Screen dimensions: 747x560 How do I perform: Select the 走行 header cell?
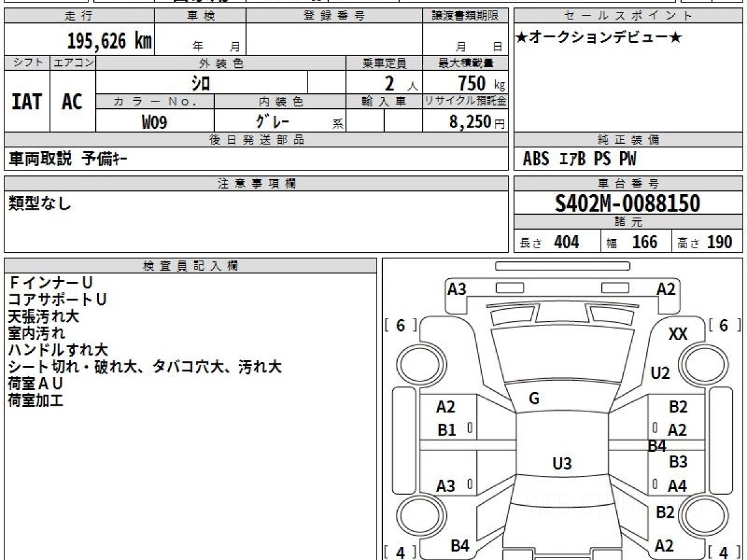[78, 16]
